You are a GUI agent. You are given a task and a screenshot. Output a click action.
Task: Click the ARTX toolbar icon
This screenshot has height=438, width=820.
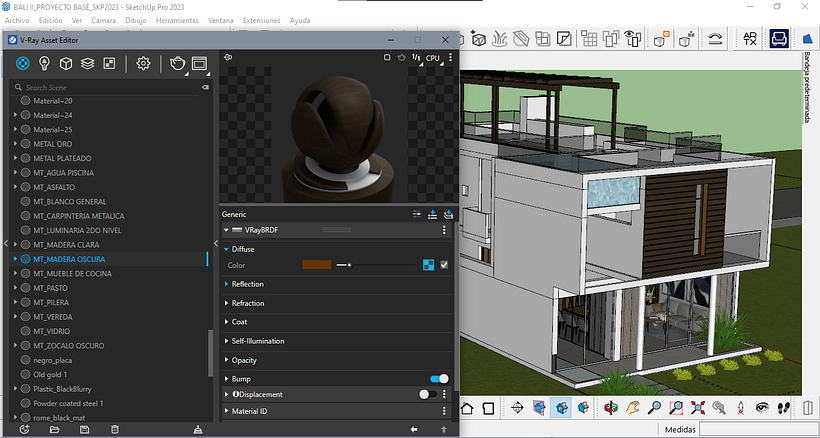(750, 39)
